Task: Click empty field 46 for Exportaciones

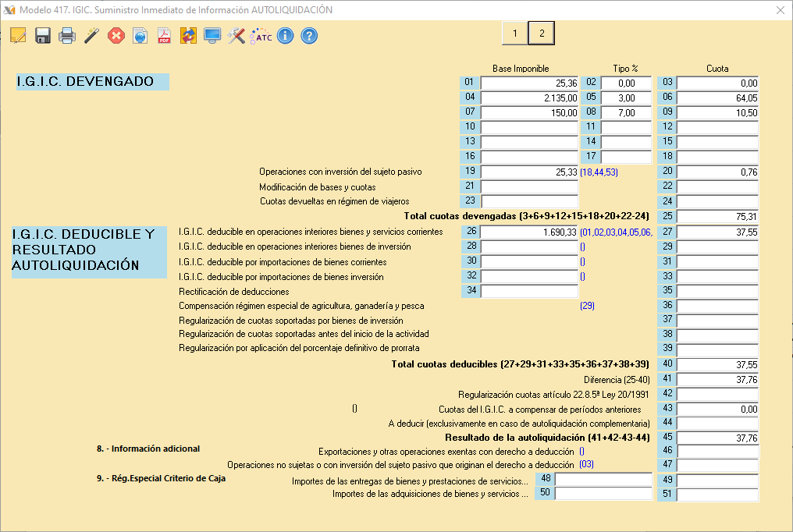Action: [x=717, y=451]
